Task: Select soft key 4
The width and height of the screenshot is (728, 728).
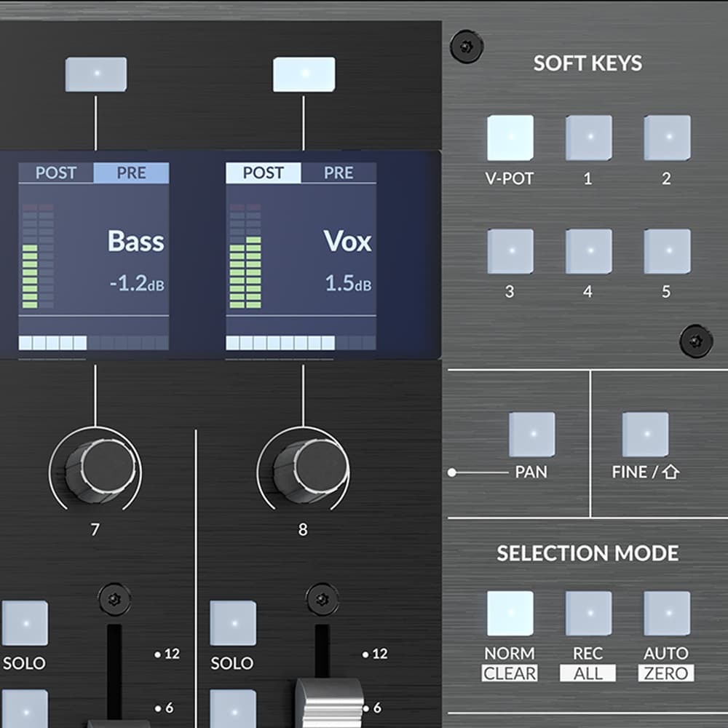Action: 589,251
